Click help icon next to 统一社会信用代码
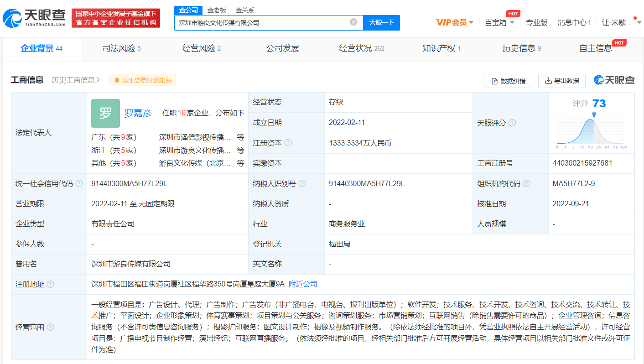This screenshot has width=644, height=364. pos(79,184)
